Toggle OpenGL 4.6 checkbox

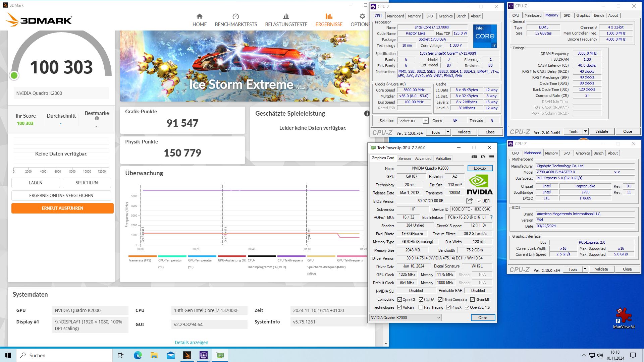pos(467,307)
